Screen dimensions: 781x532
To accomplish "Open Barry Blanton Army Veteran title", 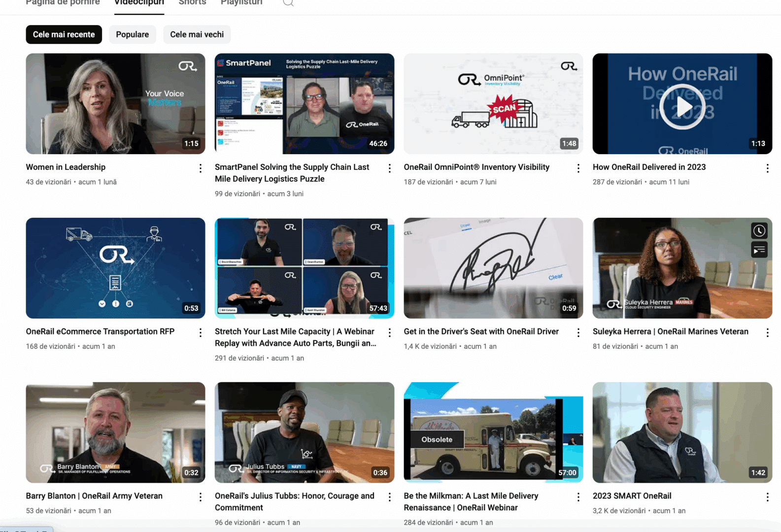I will pos(94,496).
